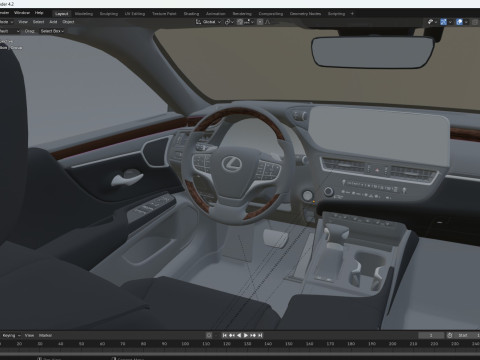
Task: Open the Window menu
Action: (x=22, y=13)
